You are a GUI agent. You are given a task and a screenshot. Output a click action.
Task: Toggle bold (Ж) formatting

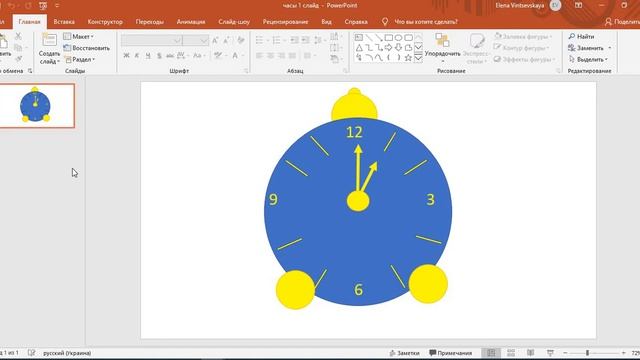126,56
